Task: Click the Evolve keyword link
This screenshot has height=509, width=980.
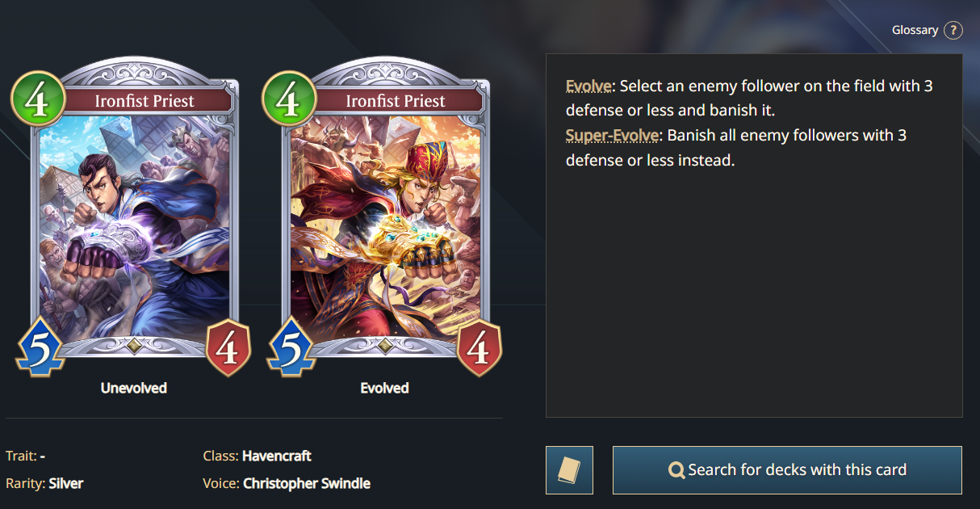Action: 589,86
